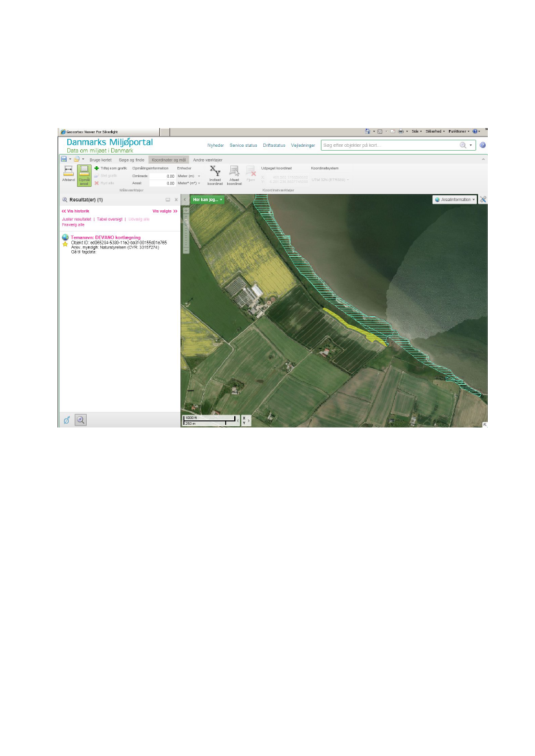Open the Nyheder link
Screen dimensions: 535x756
pos(215,145)
